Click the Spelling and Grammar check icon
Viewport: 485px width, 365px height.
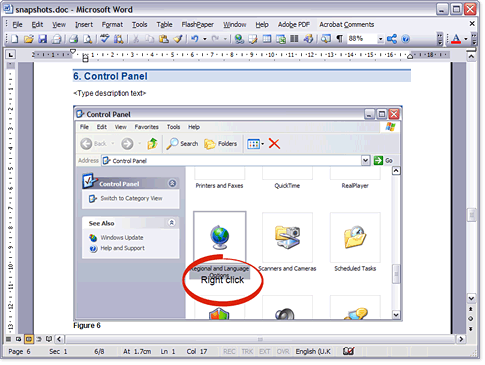[105, 39]
